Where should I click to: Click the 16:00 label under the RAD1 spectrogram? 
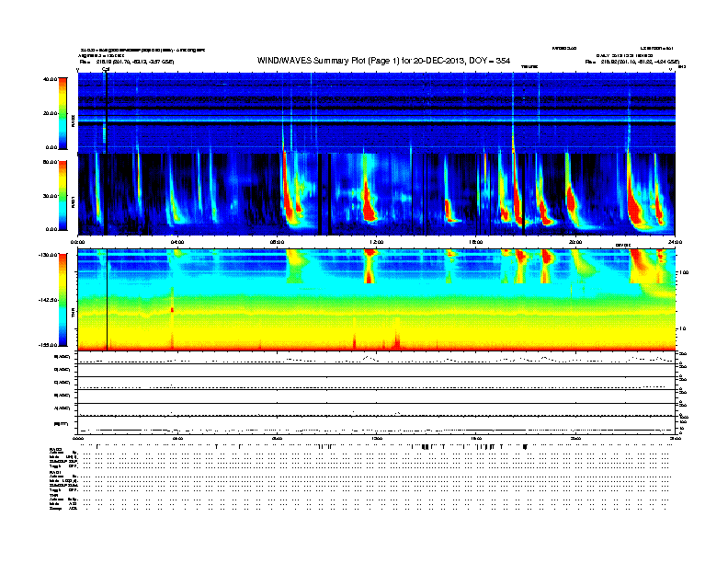coord(476,242)
